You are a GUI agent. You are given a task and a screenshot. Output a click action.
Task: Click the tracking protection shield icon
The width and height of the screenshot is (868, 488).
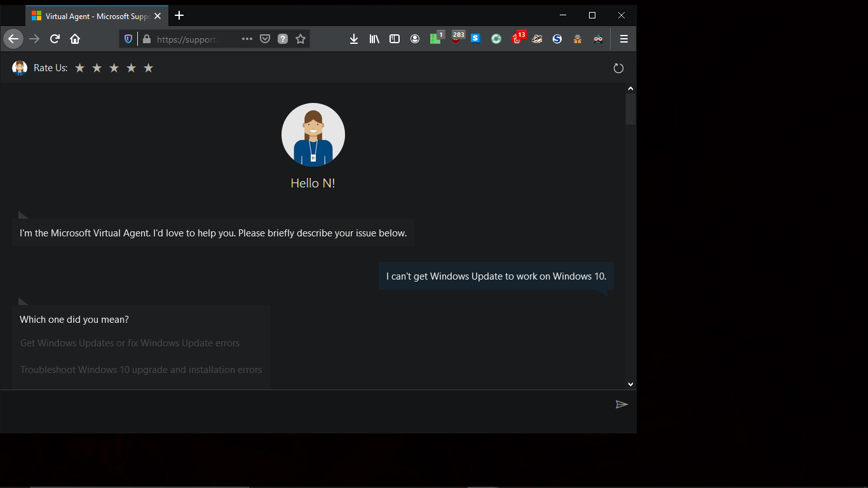point(128,39)
